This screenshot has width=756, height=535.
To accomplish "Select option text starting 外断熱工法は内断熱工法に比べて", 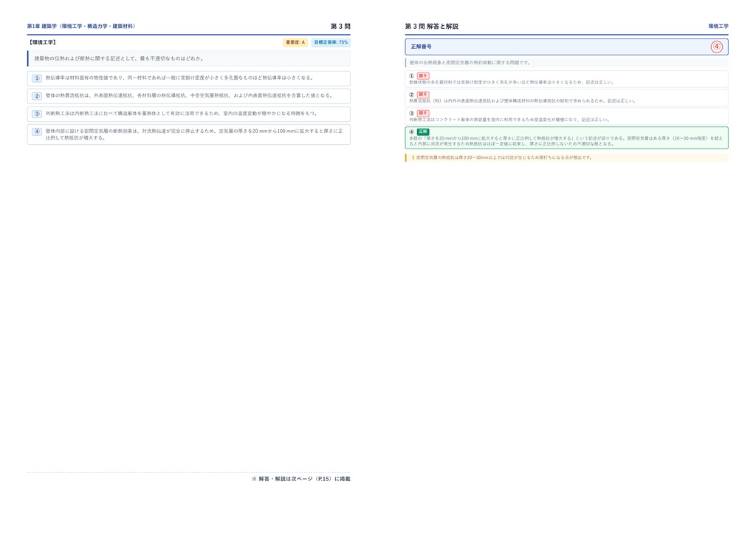I will coord(182,113).
